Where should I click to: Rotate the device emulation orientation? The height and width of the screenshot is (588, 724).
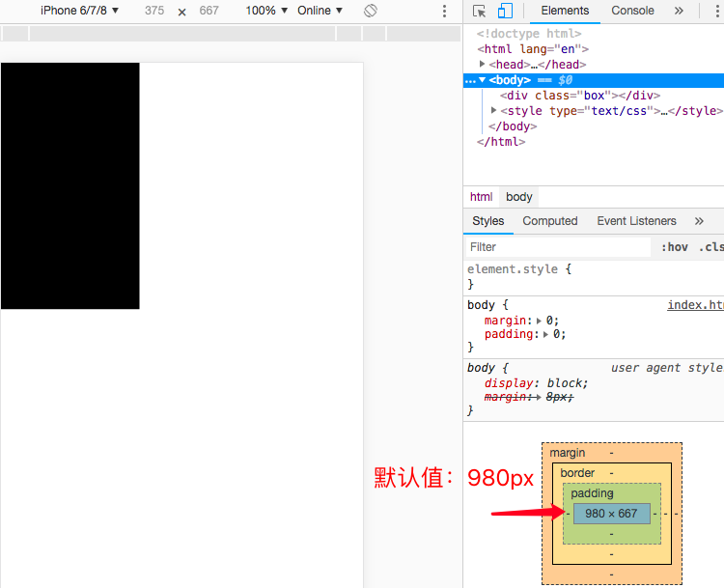pyautogui.click(x=371, y=11)
